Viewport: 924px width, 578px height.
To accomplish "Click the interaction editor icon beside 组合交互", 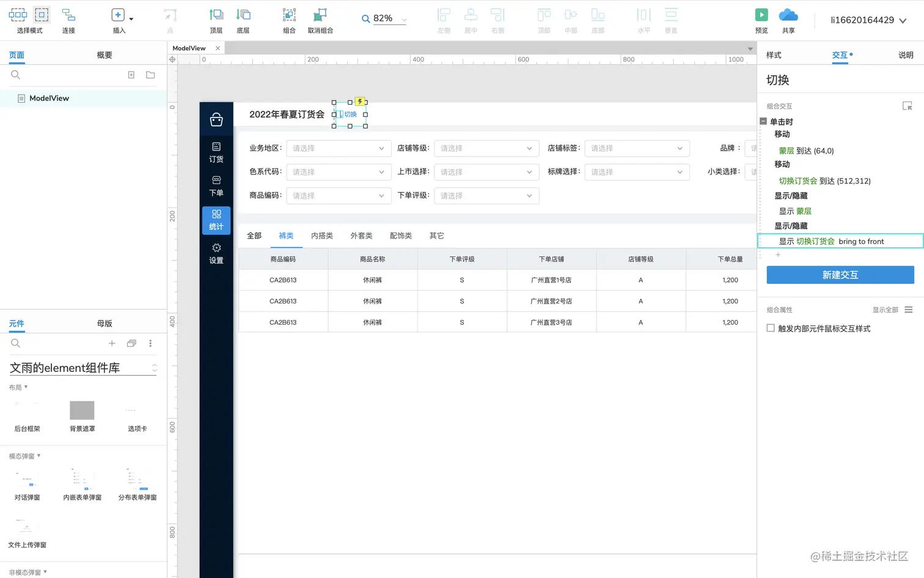I will (908, 106).
